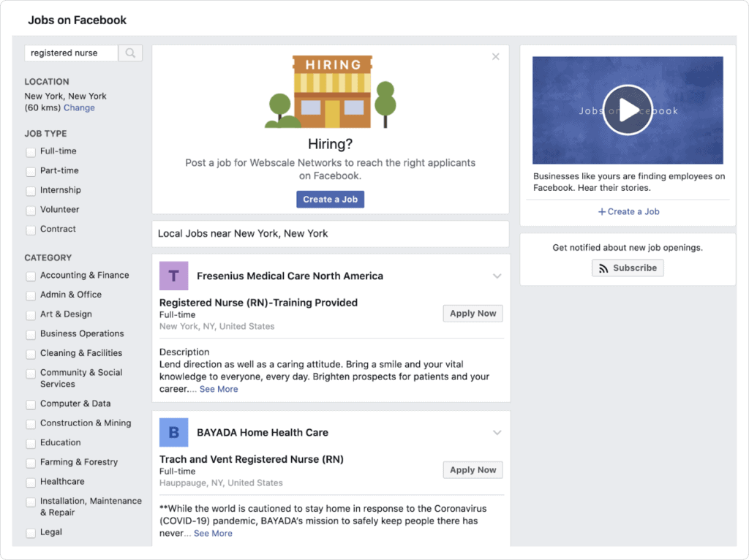Change the New York location setting
This screenshot has width=749, height=560.
click(x=79, y=107)
